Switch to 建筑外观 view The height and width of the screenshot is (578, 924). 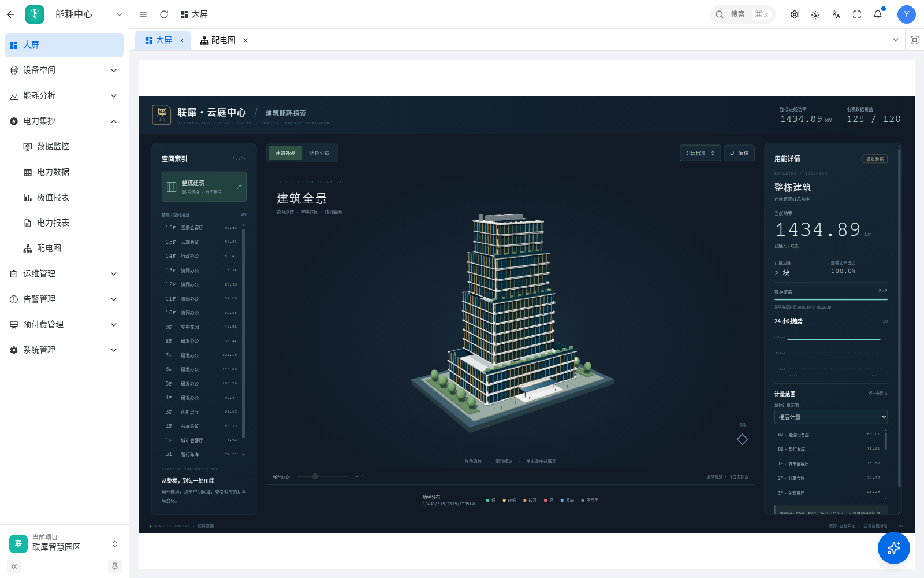[x=285, y=153]
